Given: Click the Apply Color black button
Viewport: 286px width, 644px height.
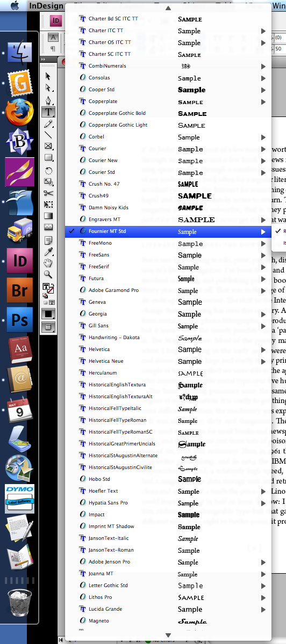Looking at the screenshot, I should click(48, 314).
